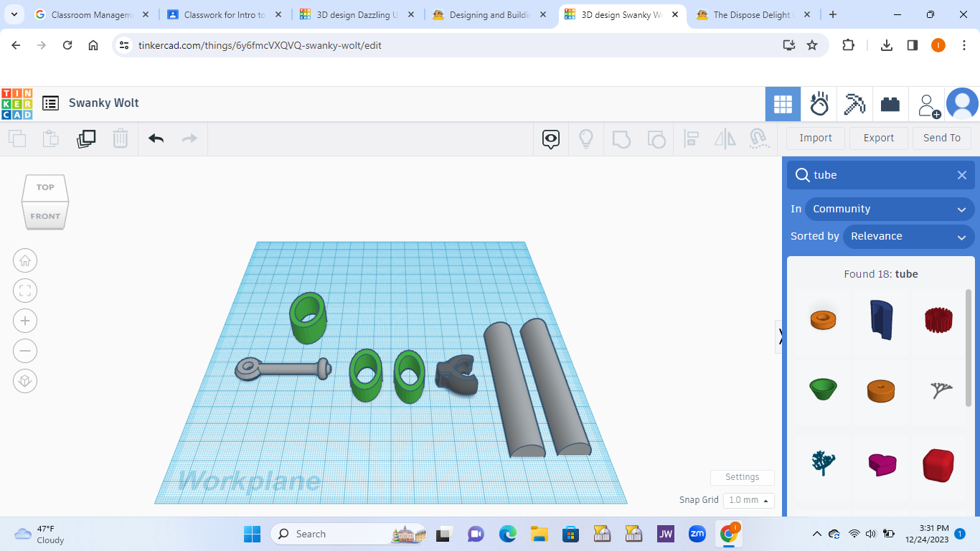Click the lightbulb notes tool

coord(586,138)
